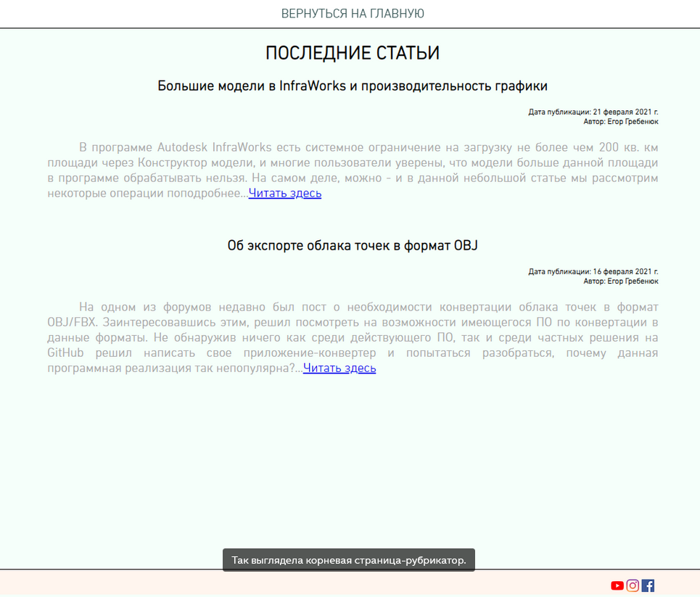Viewport: 700px width, 597px height.
Task: Click the ВЕРНУТЬСЯ НА ГЛАВНУЮ link
Action: pos(353,14)
